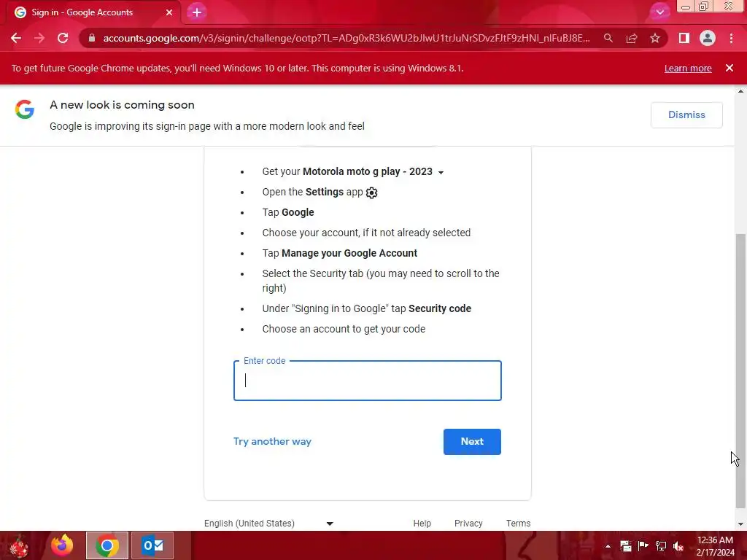The image size is (747, 560).
Task: Open the Privacy link
Action: [468, 524]
